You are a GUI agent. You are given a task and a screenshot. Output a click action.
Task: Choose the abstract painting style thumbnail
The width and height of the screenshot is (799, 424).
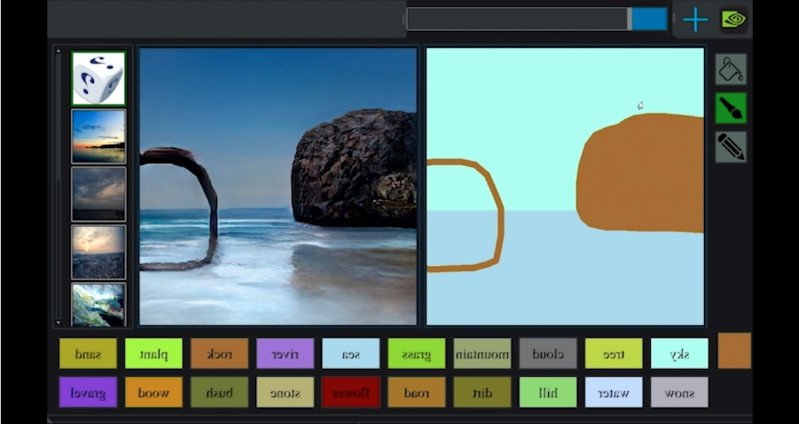point(98,305)
